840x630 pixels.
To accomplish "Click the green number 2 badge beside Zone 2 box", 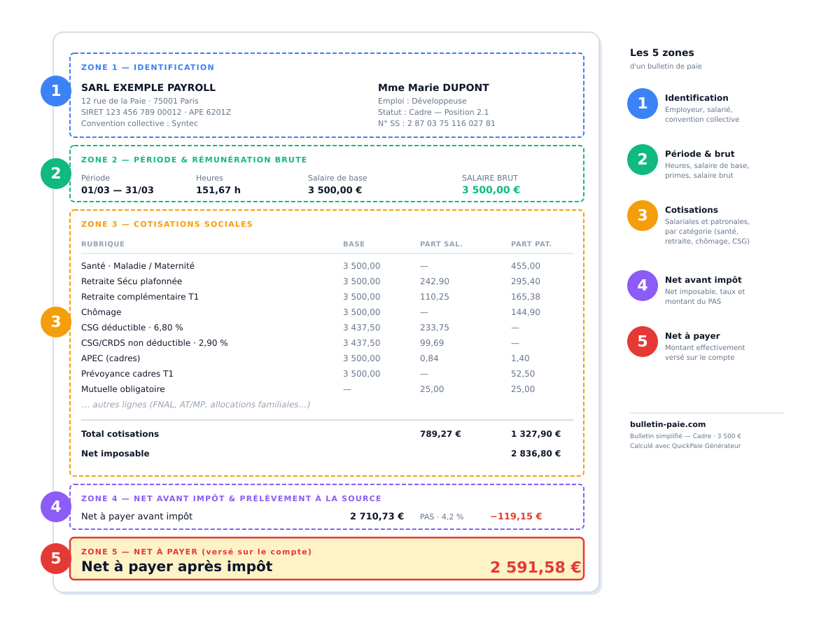I will (x=56, y=174).
